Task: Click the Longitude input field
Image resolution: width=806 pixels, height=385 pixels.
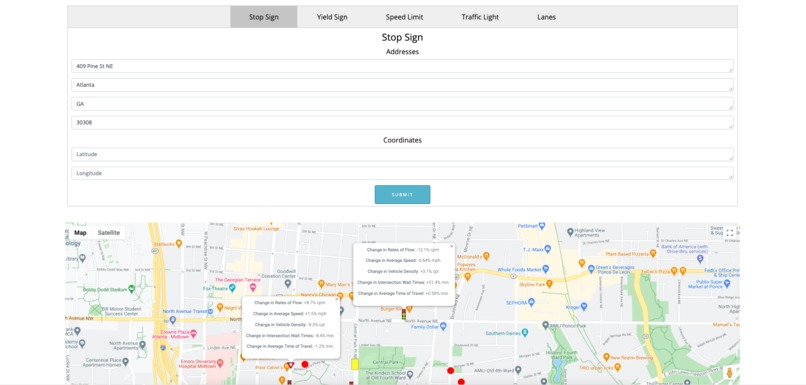Action: (x=402, y=173)
